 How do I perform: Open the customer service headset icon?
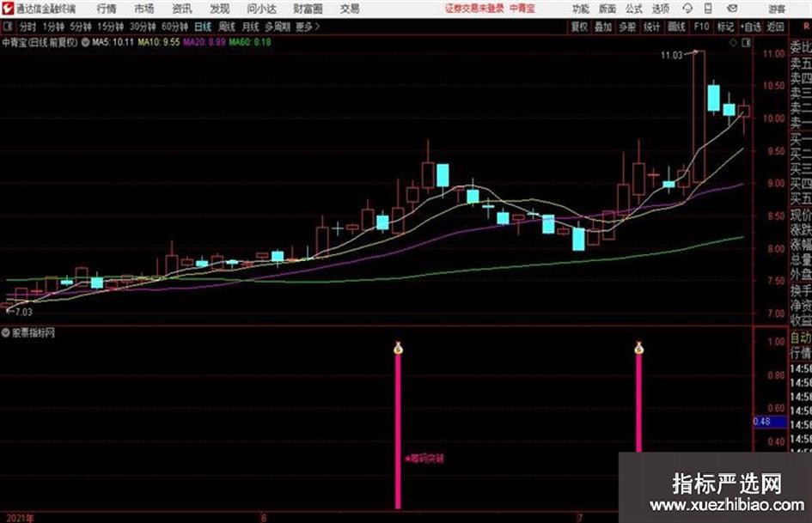[x=687, y=9]
